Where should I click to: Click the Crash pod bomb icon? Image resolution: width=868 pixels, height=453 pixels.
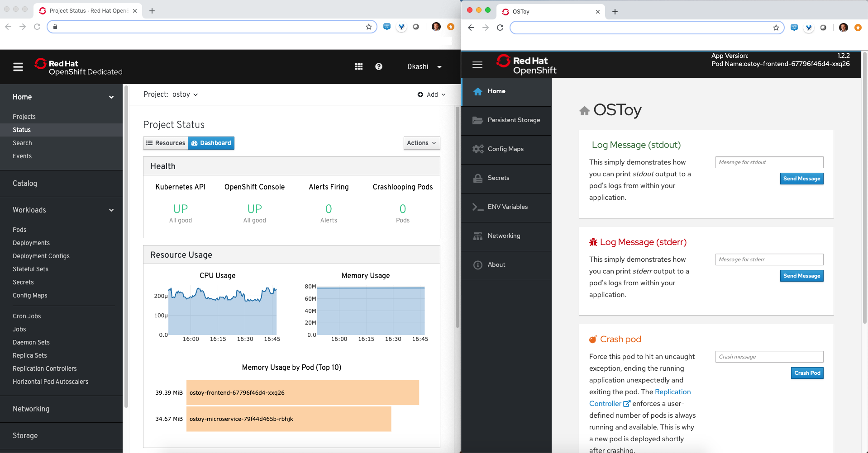coord(593,340)
